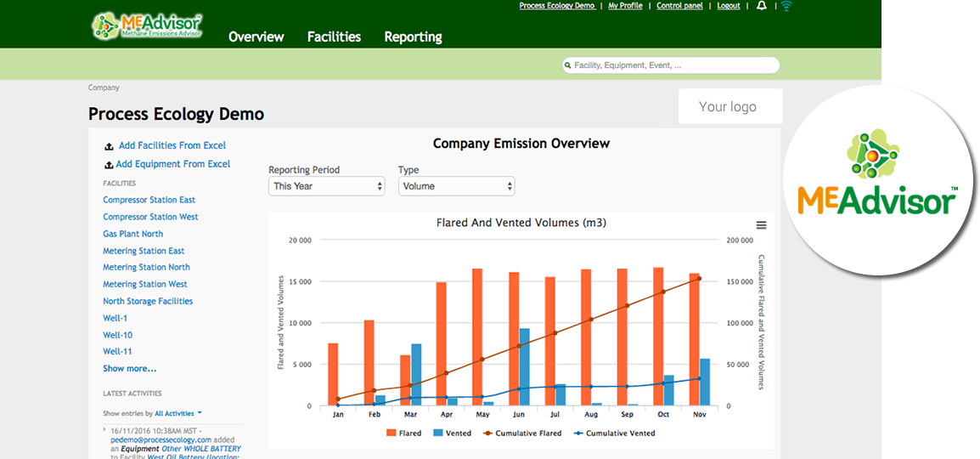Toggle the Flared series in legend
Screen dimensions: 980x459
click(x=403, y=433)
